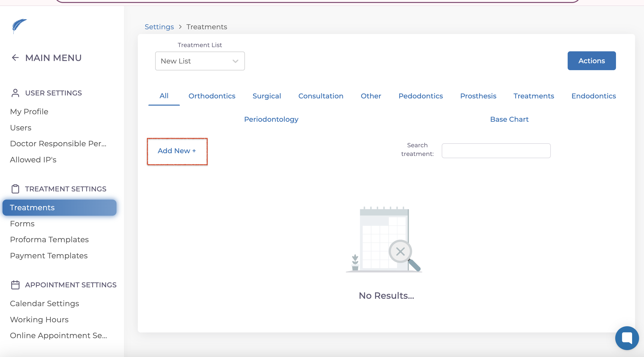Screen dimensions: 644x357
Task: Open the chat bubble widget
Action: click(627, 338)
